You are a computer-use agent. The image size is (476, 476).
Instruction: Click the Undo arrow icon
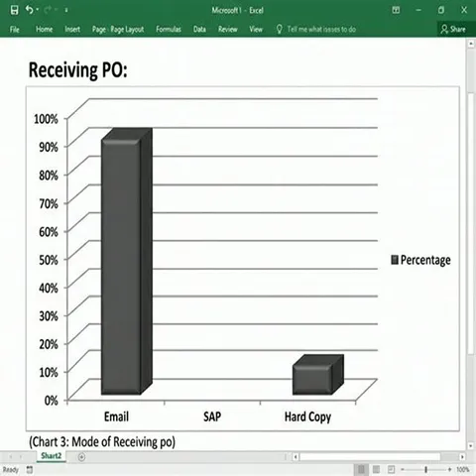(x=29, y=10)
